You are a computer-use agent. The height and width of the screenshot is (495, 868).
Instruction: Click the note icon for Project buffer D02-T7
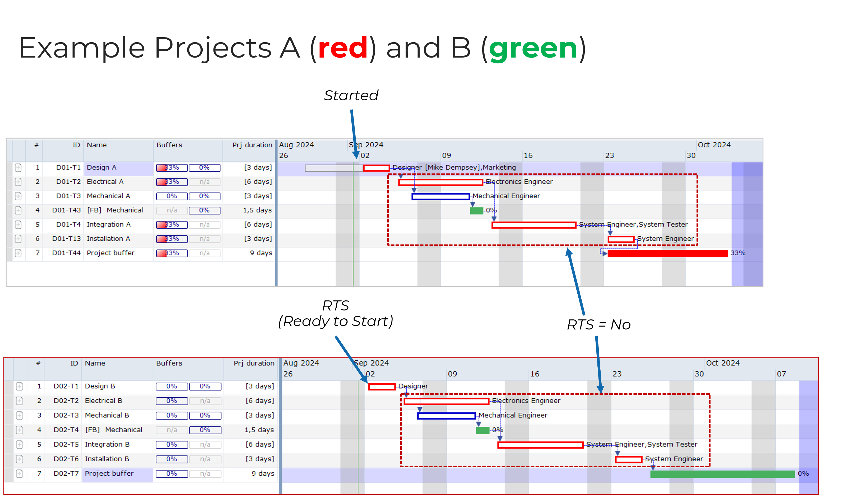[20, 474]
